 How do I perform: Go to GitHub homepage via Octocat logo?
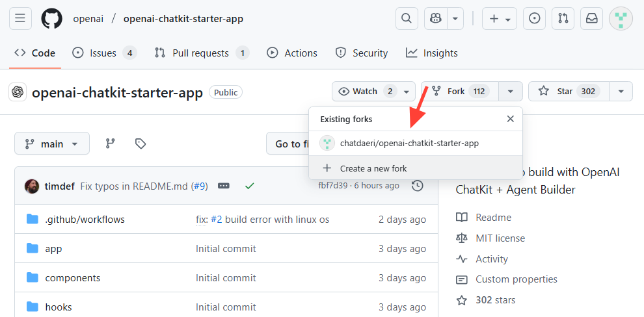[x=52, y=19]
